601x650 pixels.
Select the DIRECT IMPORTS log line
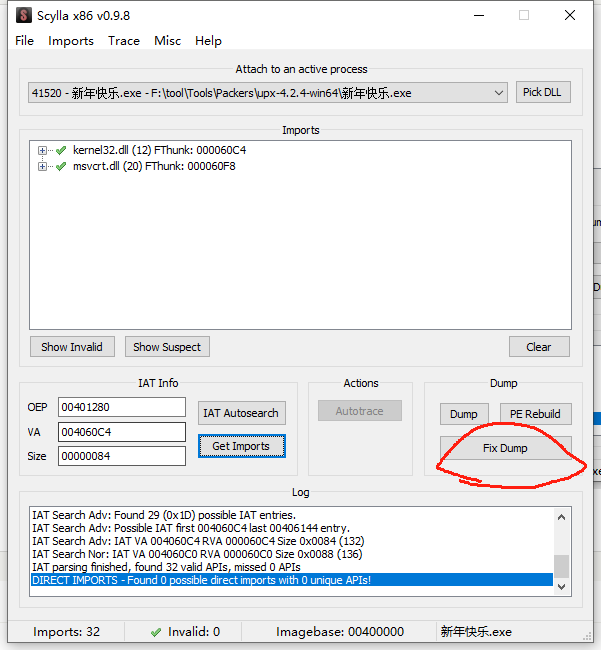pyautogui.click(x=292, y=580)
